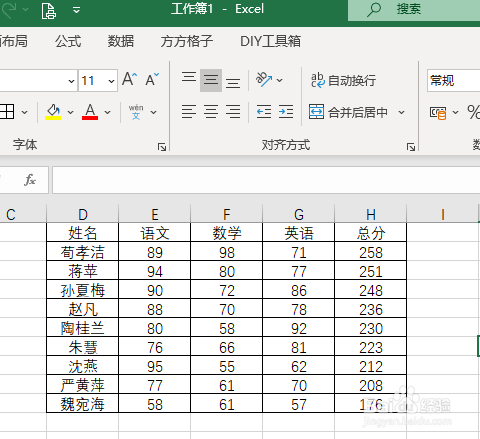Expand the font color dropdown arrow

coord(107,112)
